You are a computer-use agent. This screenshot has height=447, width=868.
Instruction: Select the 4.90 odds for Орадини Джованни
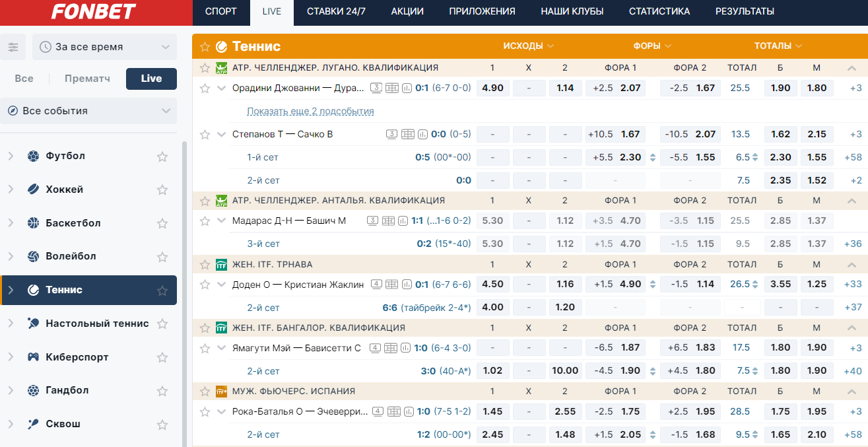493,88
